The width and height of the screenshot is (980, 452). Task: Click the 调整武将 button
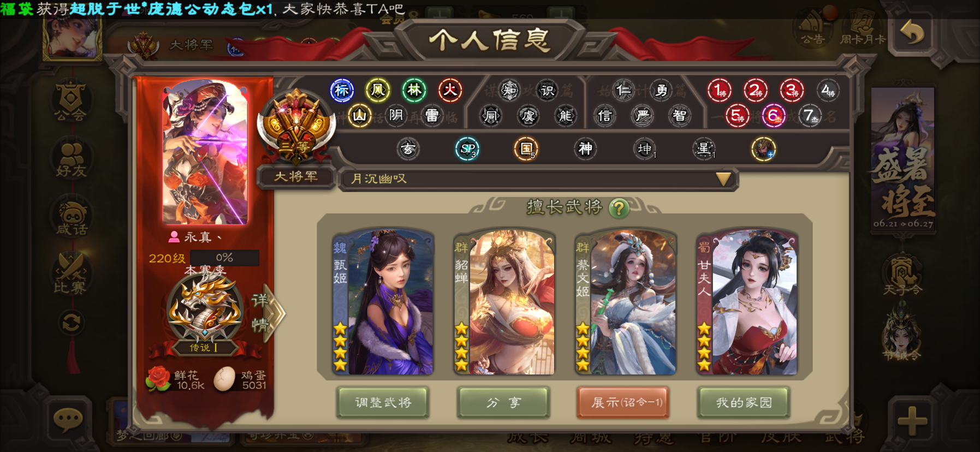click(383, 403)
